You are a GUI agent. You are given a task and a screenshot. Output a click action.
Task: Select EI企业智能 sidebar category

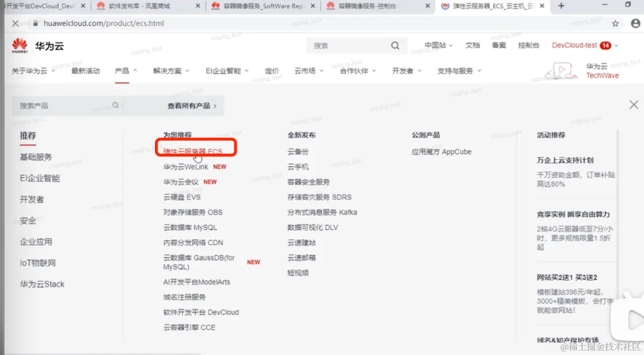[x=40, y=178]
